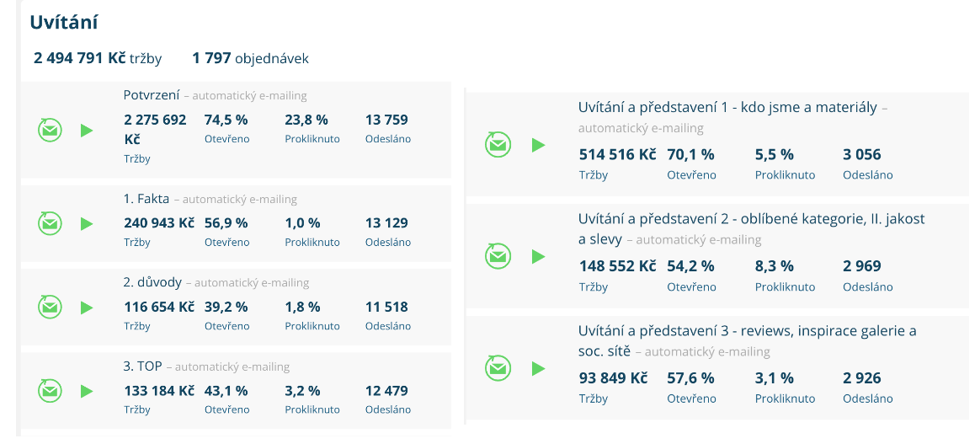Open the Potvrzení campaign title
980x444 pixels.
[151, 94]
